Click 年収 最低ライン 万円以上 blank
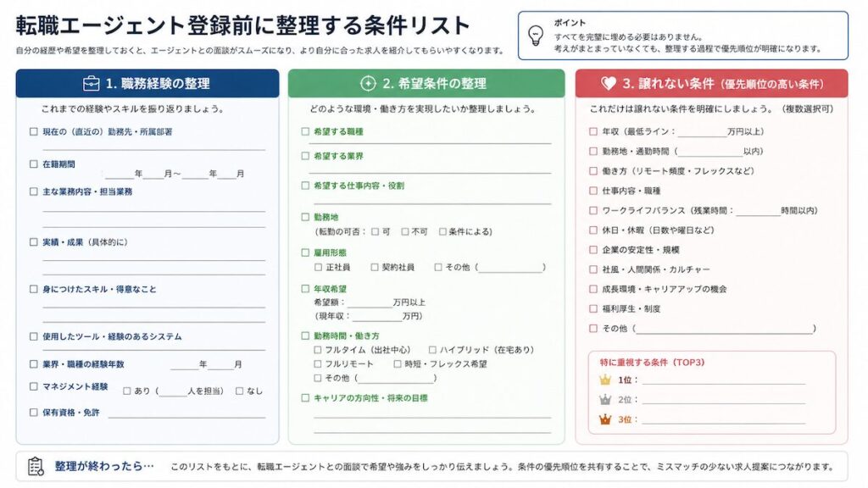This screenshot has width=868, height=488. coord(702,132)
